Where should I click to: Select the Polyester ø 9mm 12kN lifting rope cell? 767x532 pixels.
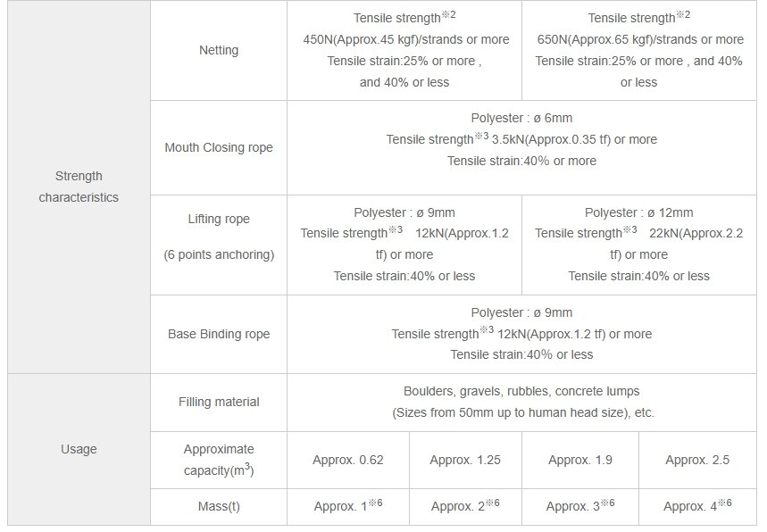(x=404, y=244)
